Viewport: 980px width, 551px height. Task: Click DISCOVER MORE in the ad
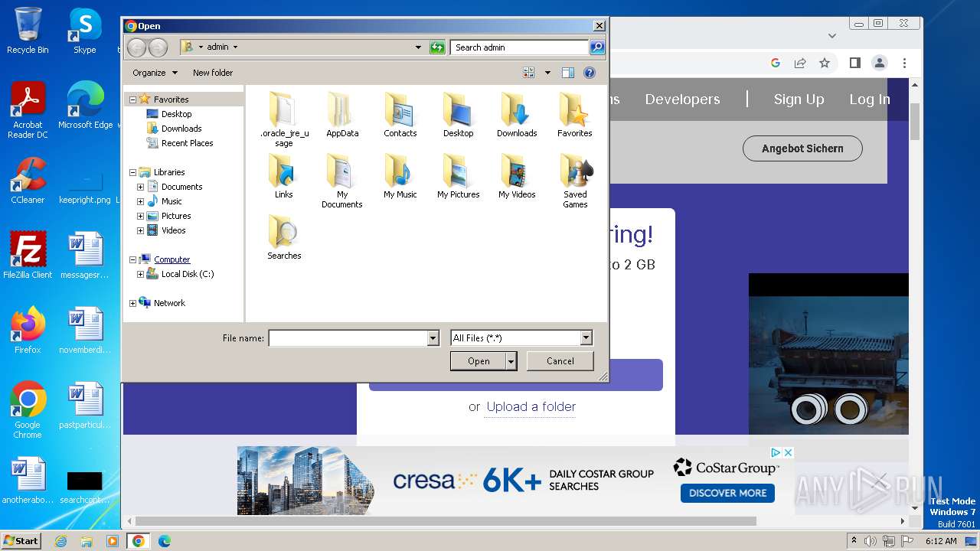(x=727, y=493)
